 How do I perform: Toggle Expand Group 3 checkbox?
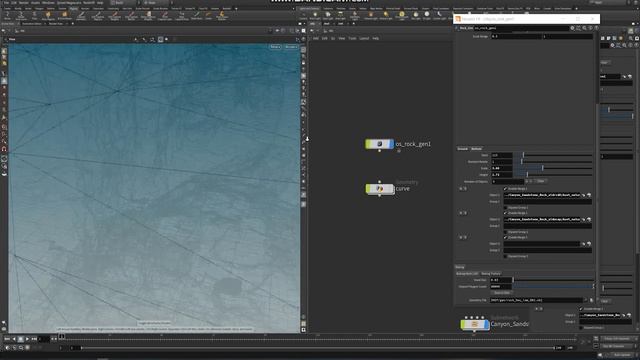[x=505, y=256]
